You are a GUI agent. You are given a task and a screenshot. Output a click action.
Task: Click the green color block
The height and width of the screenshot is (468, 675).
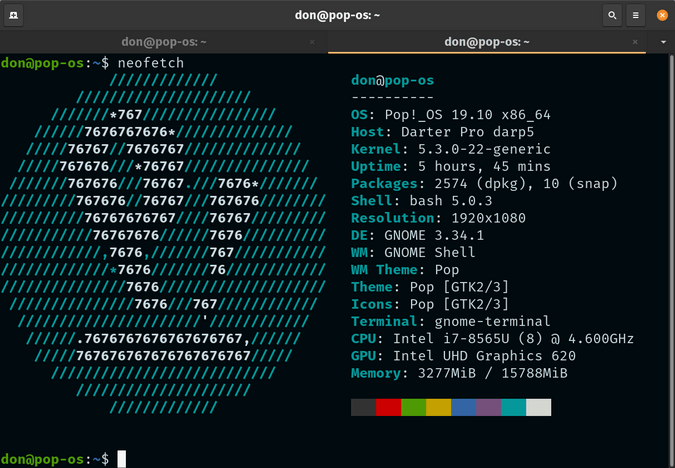coord(414,408)
